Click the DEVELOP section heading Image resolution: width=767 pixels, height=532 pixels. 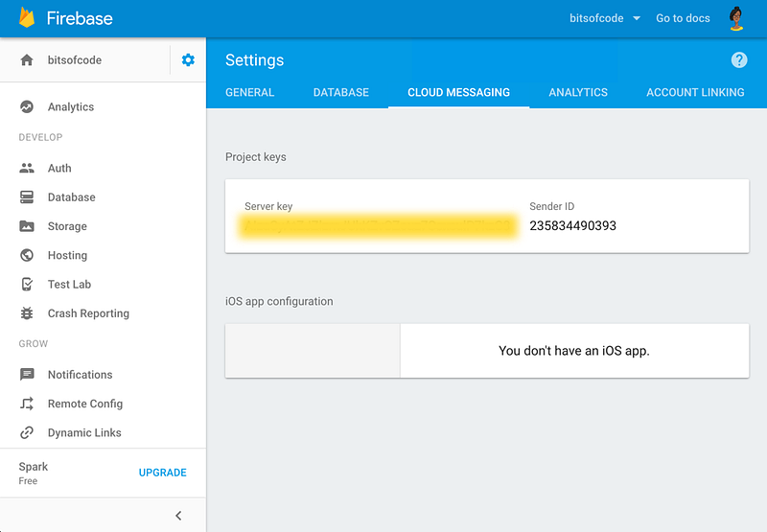[x=40, y=137]
